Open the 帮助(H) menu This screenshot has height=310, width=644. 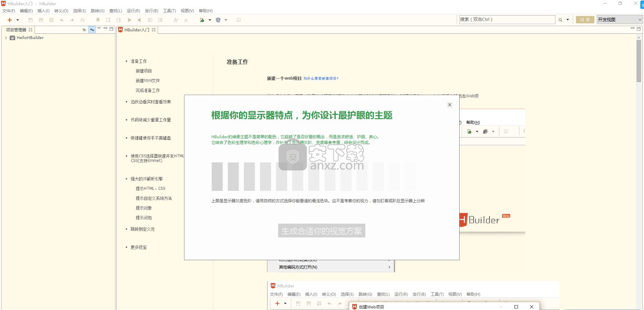point(205,11)
